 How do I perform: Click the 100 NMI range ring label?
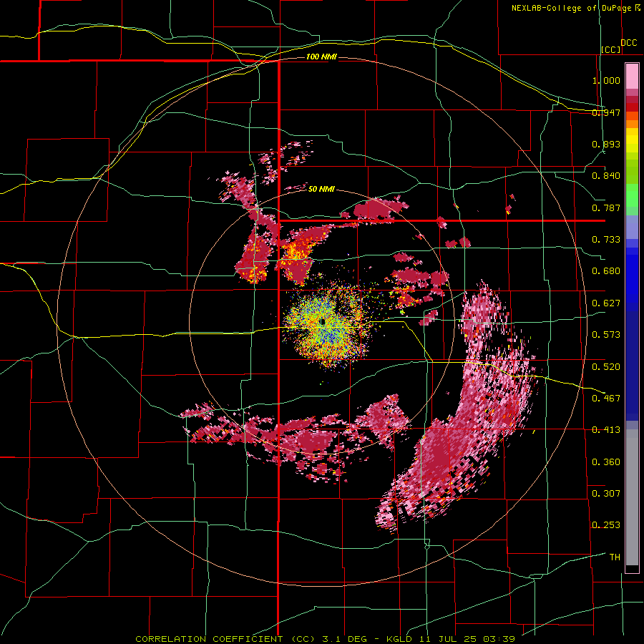321,57
